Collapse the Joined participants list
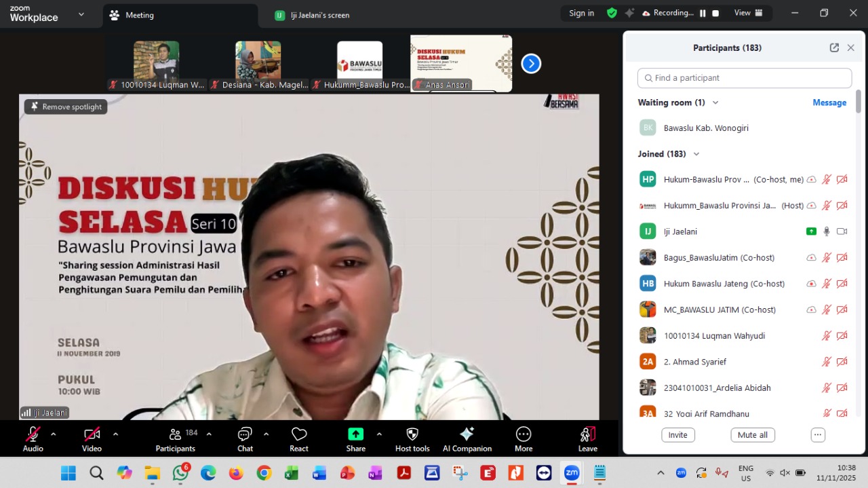 (695, 153)
